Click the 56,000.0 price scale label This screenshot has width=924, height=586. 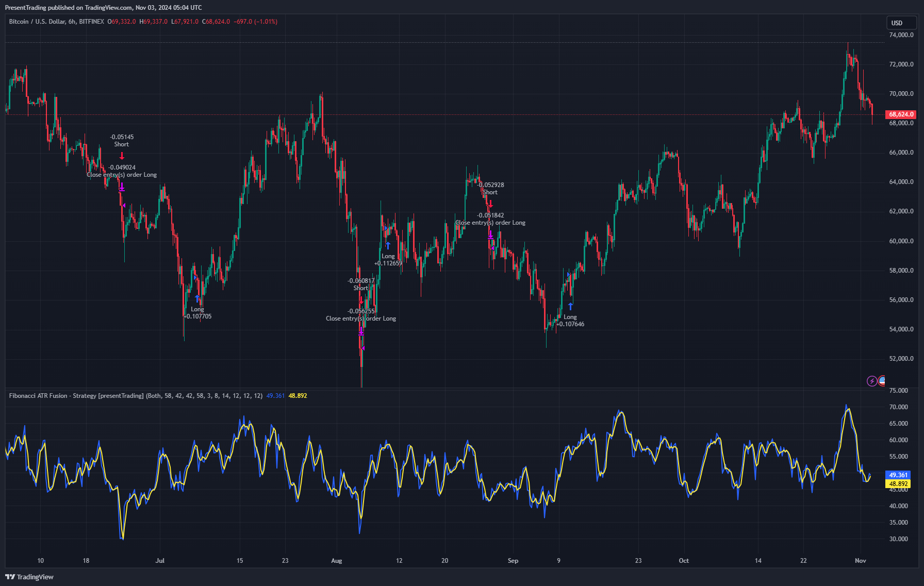click(901, 300)
